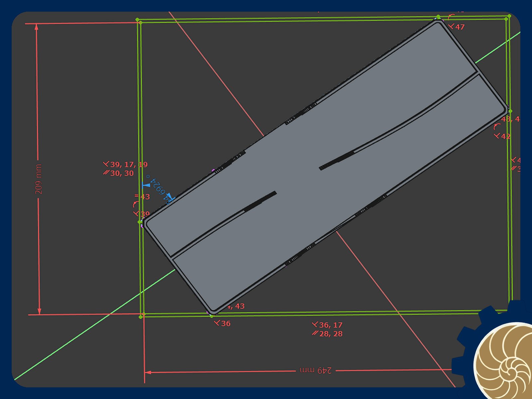Select green point at rectangle's bottom corner

(212, 316)
